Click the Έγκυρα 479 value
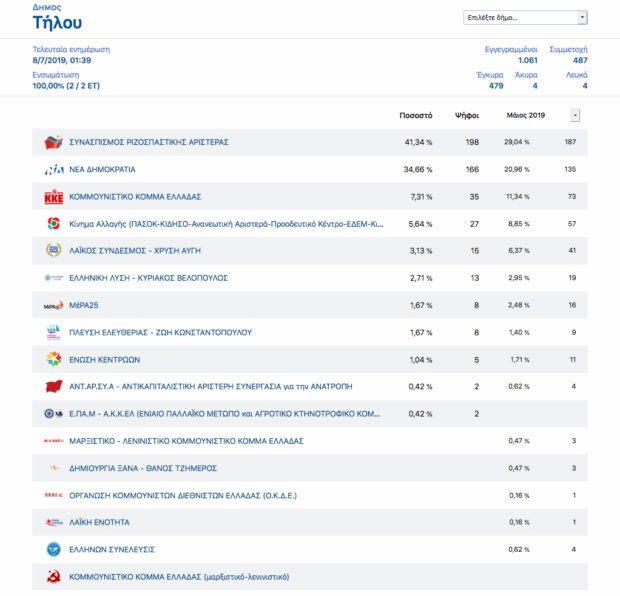This screenshot has height=596, width=620. [x=496, y=86]
